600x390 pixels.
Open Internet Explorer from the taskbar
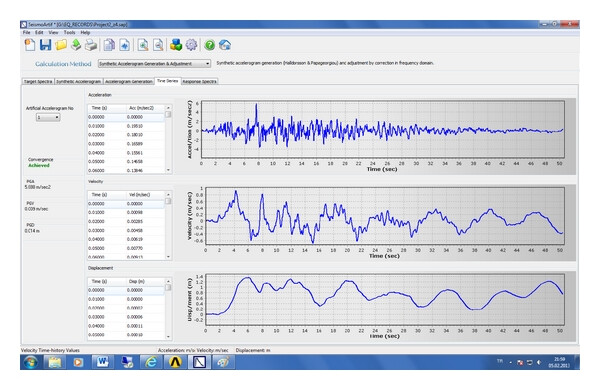(151, 362)
